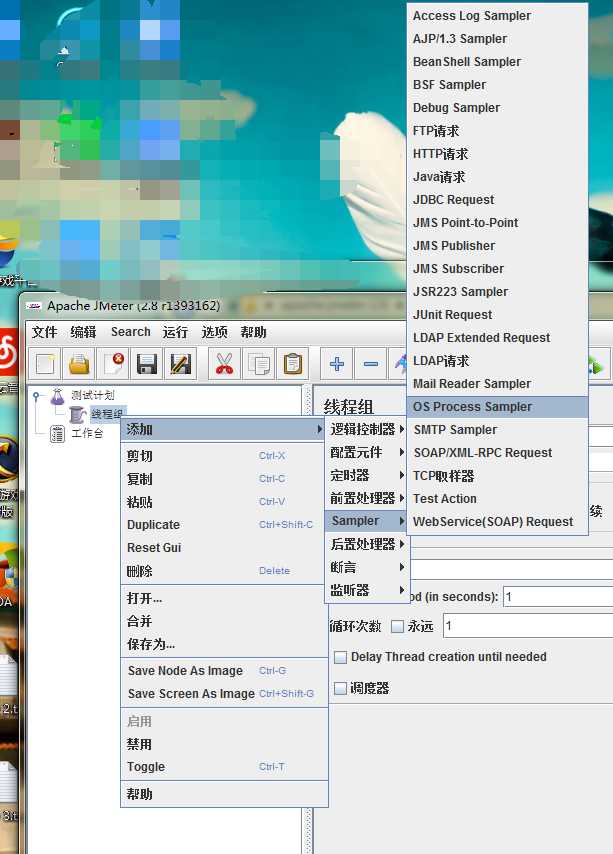Click the Save As pencil-disk icon
This screenshot has height=854, width=613.
(181, 363)
